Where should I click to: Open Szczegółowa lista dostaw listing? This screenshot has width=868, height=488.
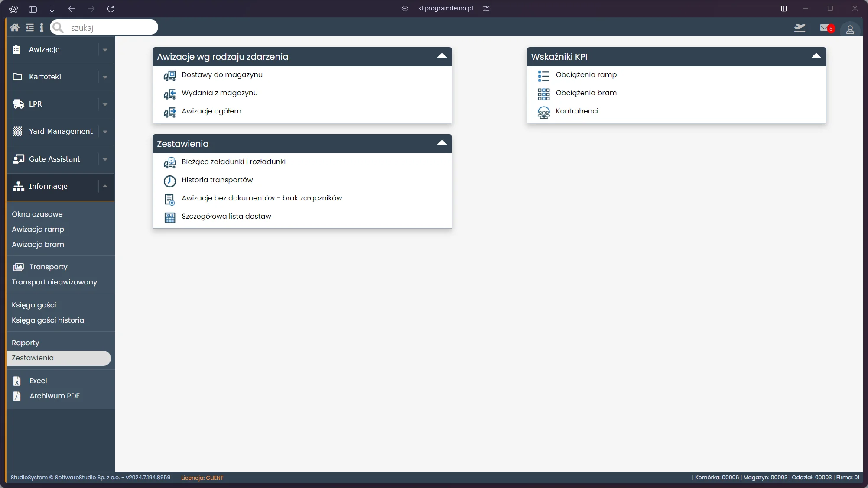[x=226, y=217]
